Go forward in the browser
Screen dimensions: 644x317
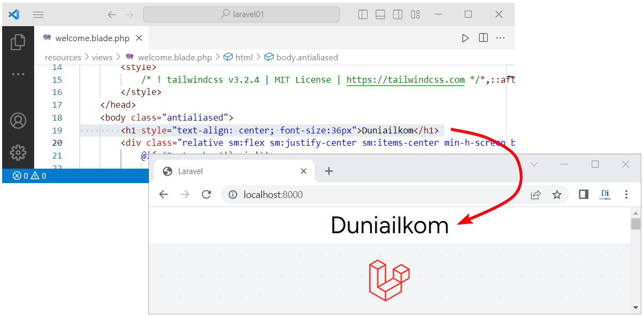pos(185,195)
